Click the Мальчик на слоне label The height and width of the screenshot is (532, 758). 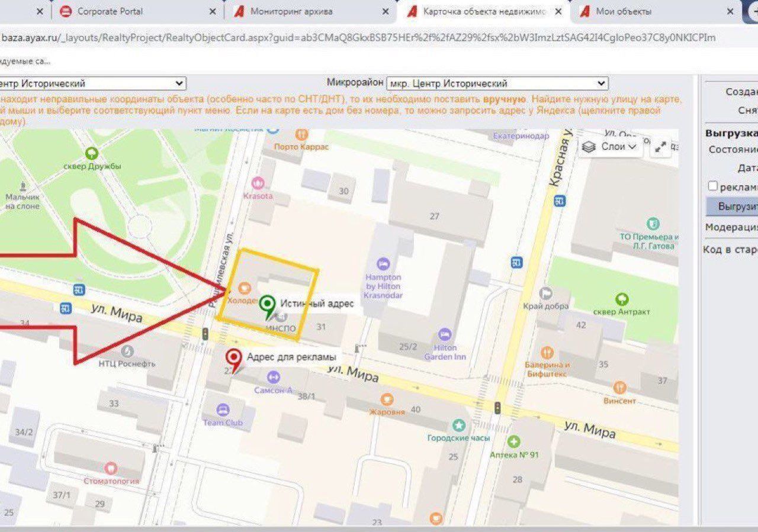click(23, 202)
